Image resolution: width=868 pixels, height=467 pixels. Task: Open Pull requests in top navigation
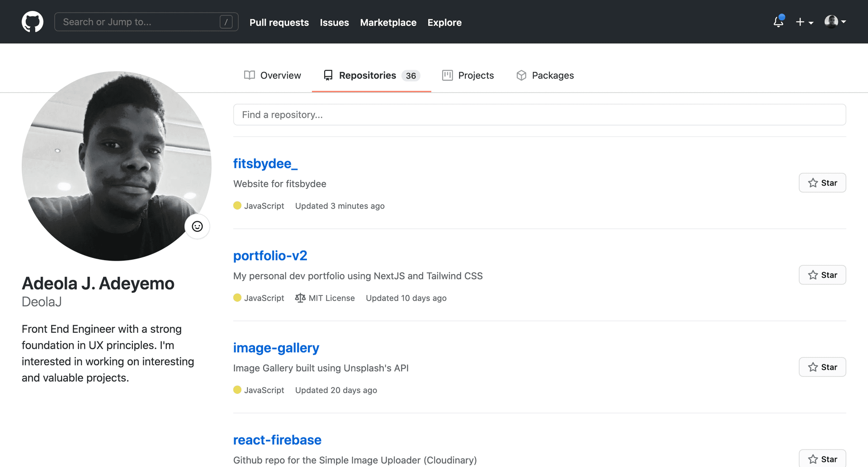[279, 23]
